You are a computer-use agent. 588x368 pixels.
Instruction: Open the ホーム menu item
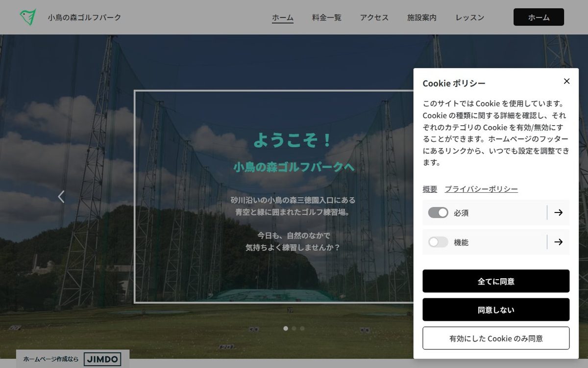coord(283,18)
